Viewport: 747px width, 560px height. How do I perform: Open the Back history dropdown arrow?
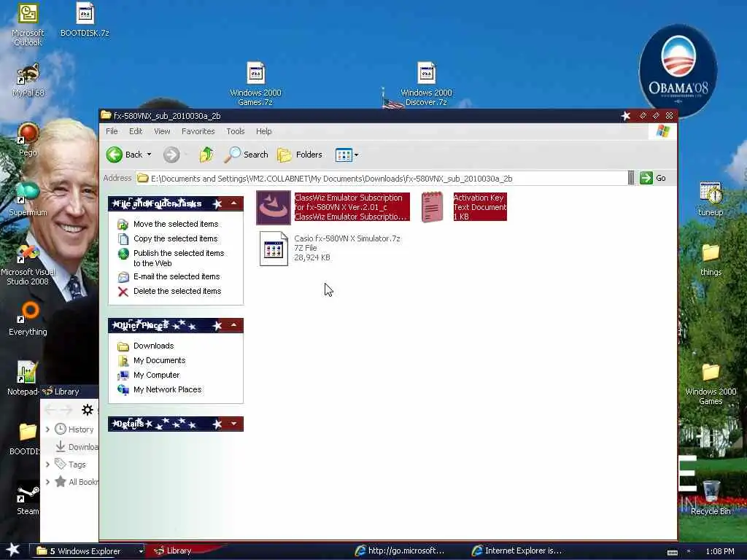tap(149, 155)
